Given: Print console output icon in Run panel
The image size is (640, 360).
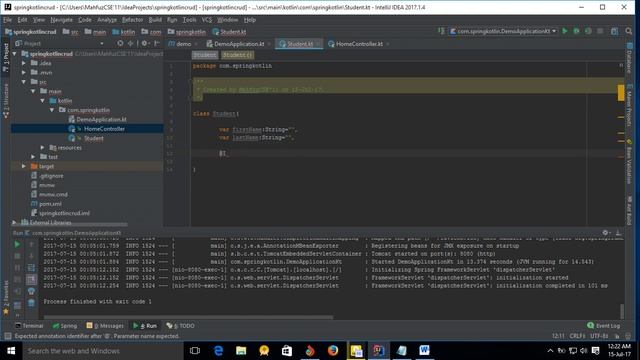Looking at the screenshot, I should coord(31,291).
